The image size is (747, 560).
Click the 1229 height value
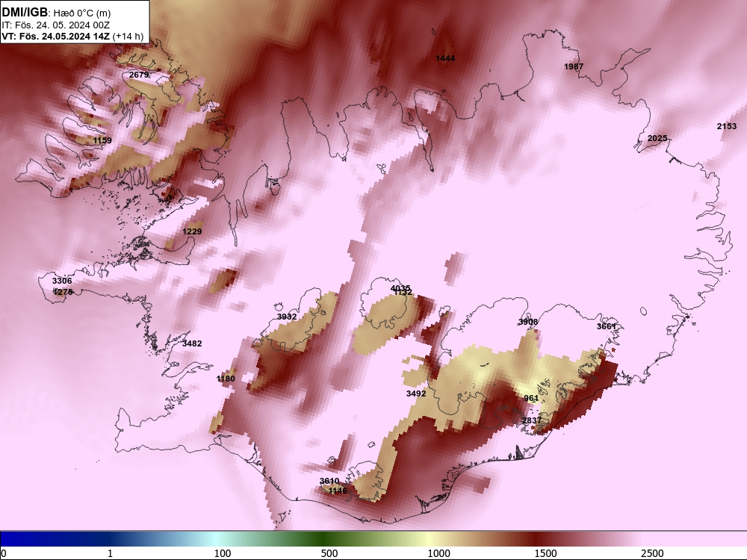192,232
